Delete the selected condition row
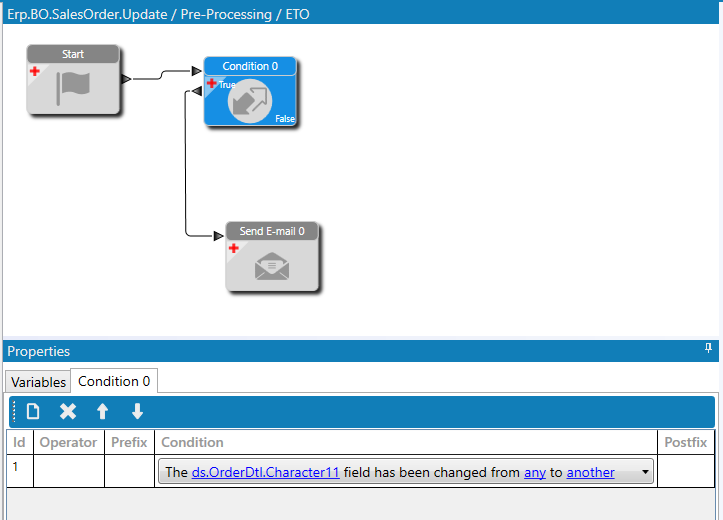Image resolution: width=723 pixels, height=520 pixels. click(68, 411)
